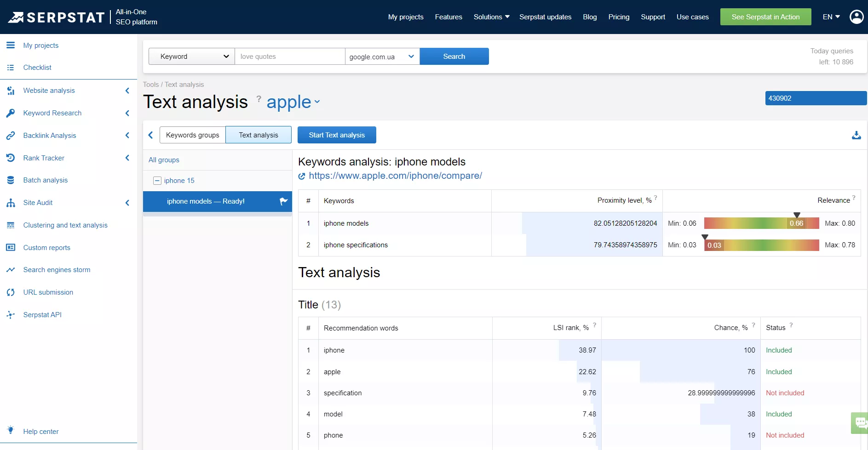Switch to the Text analysis tab

[x=259, y=135]
